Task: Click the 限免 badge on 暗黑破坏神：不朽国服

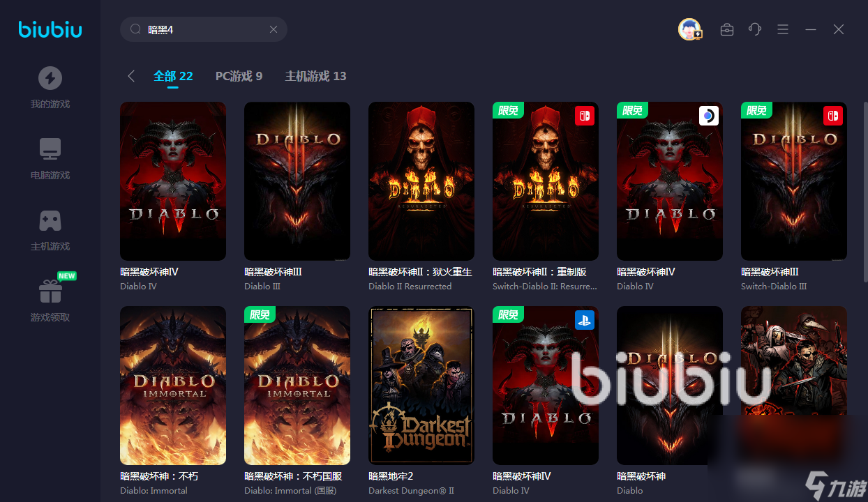Action: pos(260,314)
